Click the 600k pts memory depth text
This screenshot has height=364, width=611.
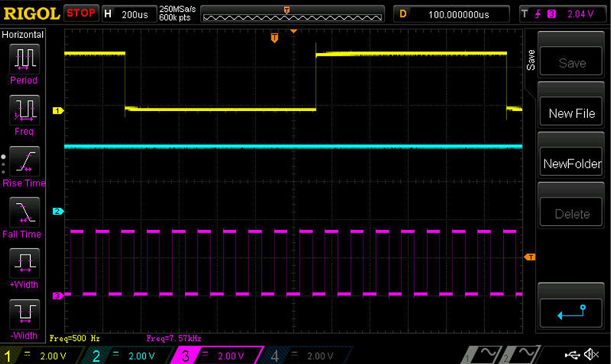[x=175, y=17]
